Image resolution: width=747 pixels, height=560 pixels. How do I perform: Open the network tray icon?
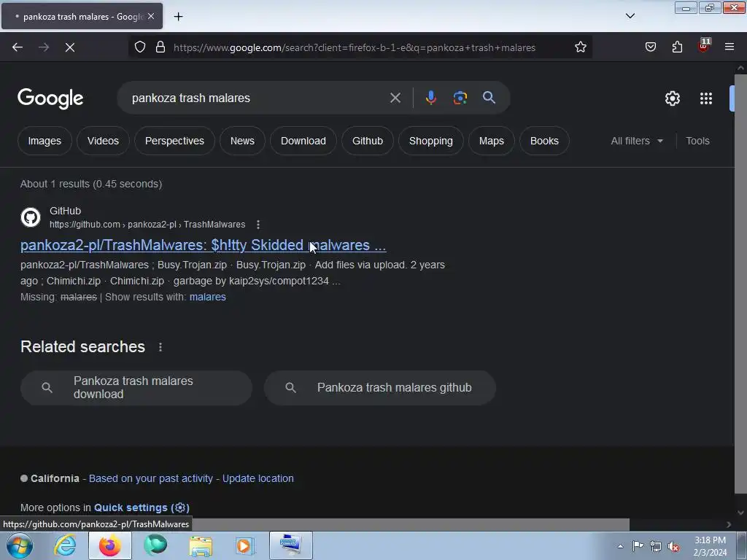pyautogui.click(x=656, y=546)
